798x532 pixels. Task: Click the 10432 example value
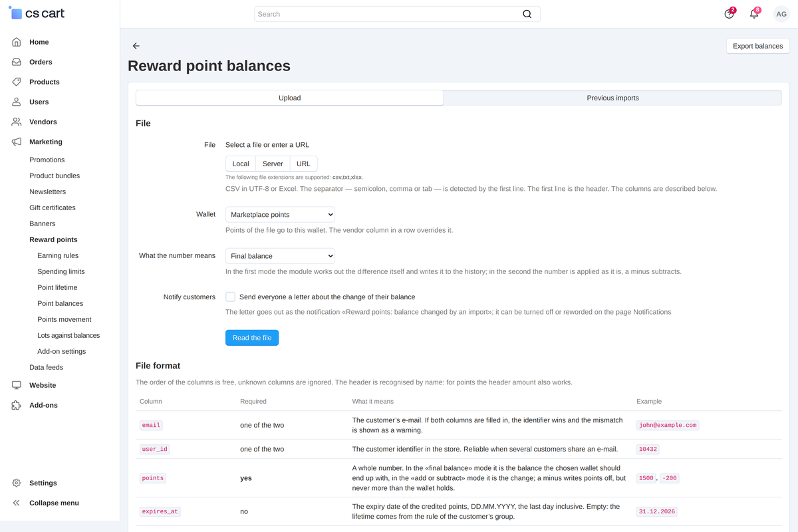(648, 449)
